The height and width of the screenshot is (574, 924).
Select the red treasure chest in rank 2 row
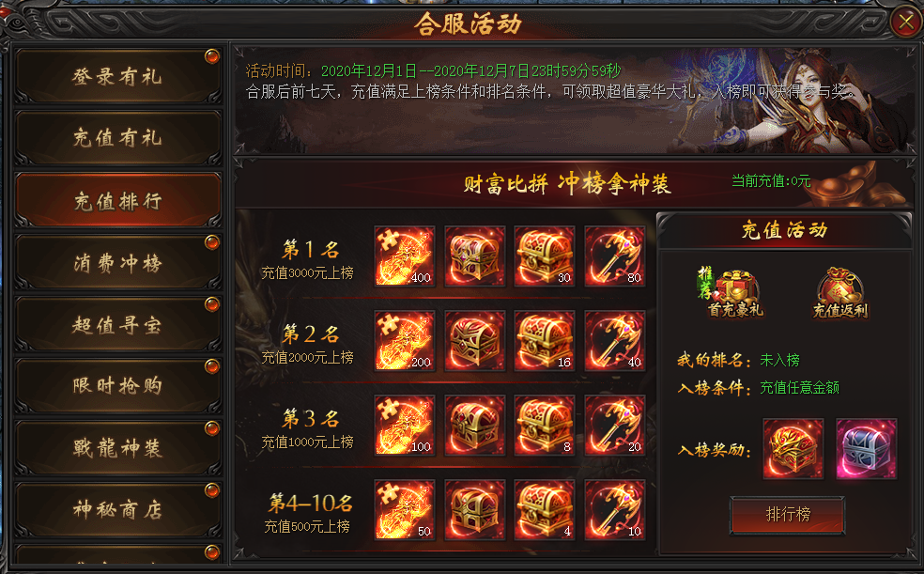coord(474,341)
